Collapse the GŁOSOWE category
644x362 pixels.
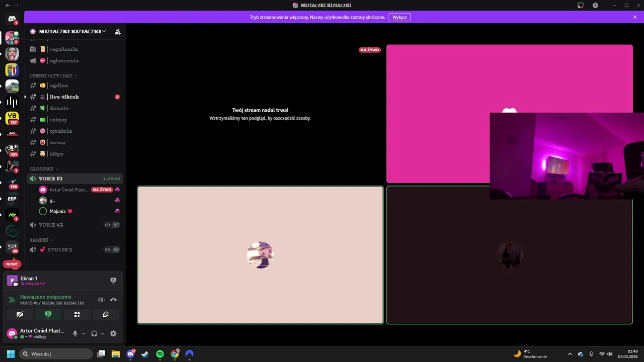44,169
